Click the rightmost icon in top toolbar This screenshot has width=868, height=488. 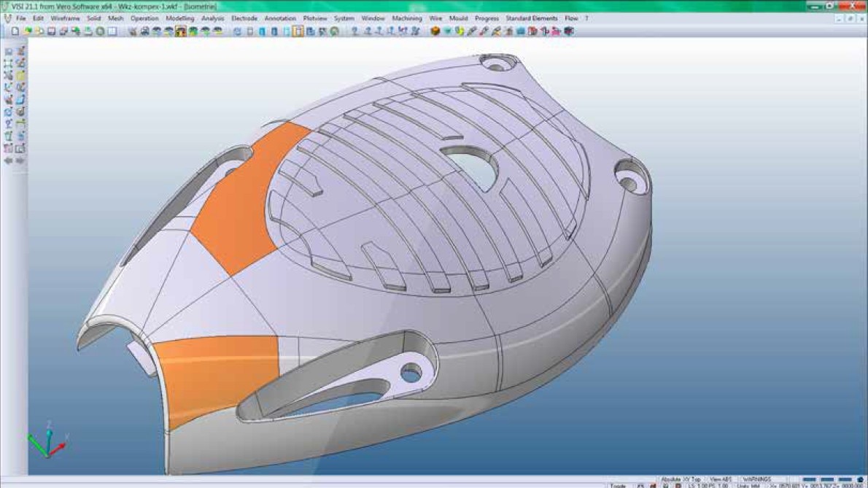569,31
